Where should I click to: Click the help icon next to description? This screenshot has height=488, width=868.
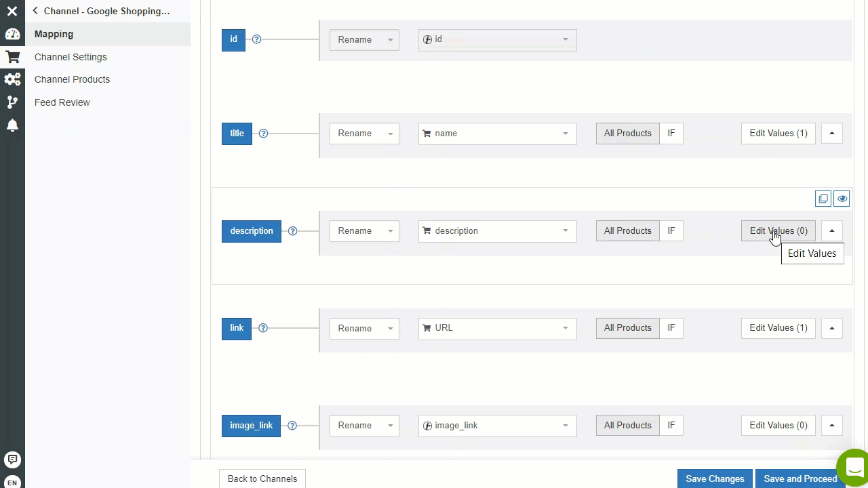pyautogui.click(x=292, y=230)
